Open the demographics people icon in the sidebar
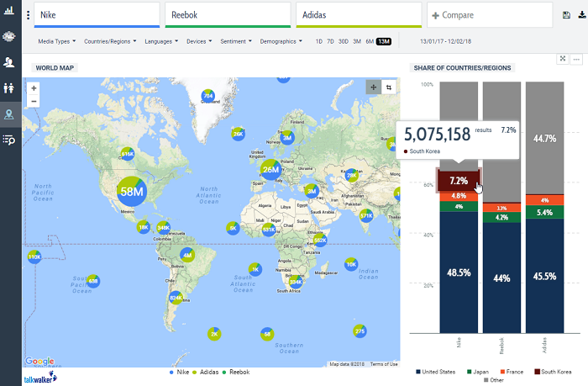588x386 pixels. click(10, 87)
